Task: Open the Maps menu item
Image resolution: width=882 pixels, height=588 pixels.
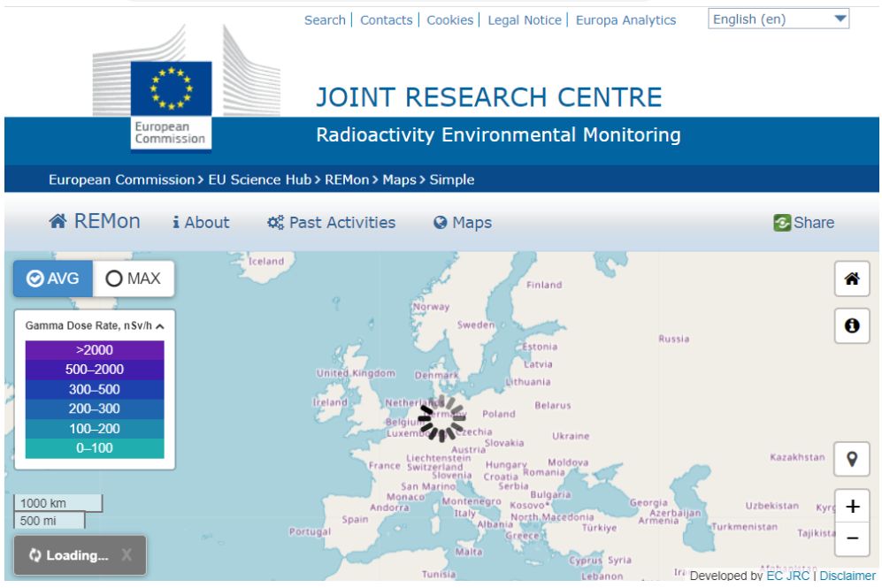Action: point(463,223)
